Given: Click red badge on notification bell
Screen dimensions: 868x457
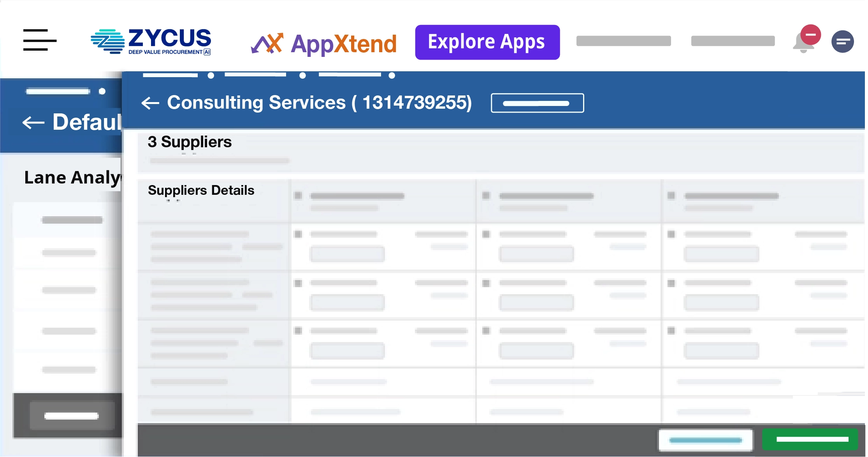Looking at the screenshot, I should click(811, 35).
